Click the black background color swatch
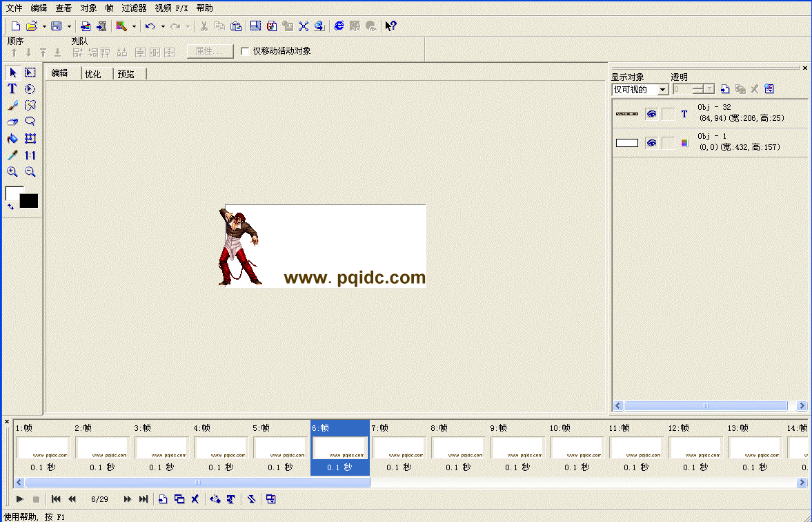 pyautogui.click(x=30, y=201)
